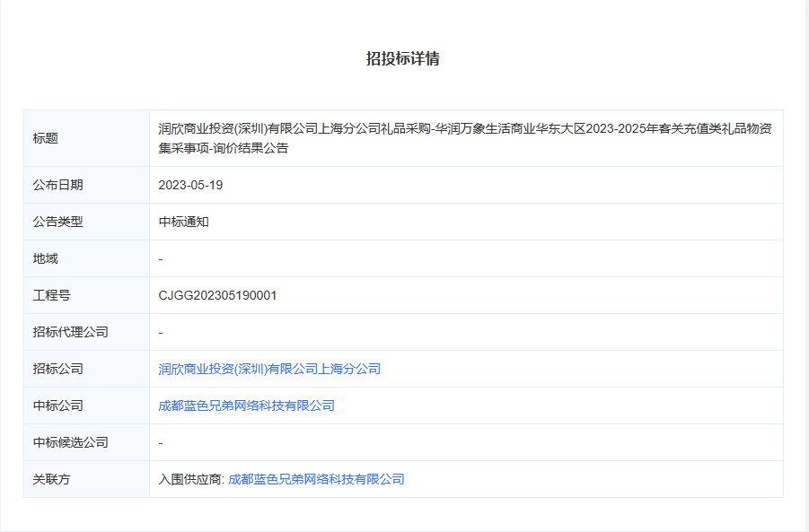Open 成都蓝色兄弟网络科技有限公司 link in 中标公司 row
This screenshot has width=809, height=532.
pyautogui.click(x=246, y=406)
